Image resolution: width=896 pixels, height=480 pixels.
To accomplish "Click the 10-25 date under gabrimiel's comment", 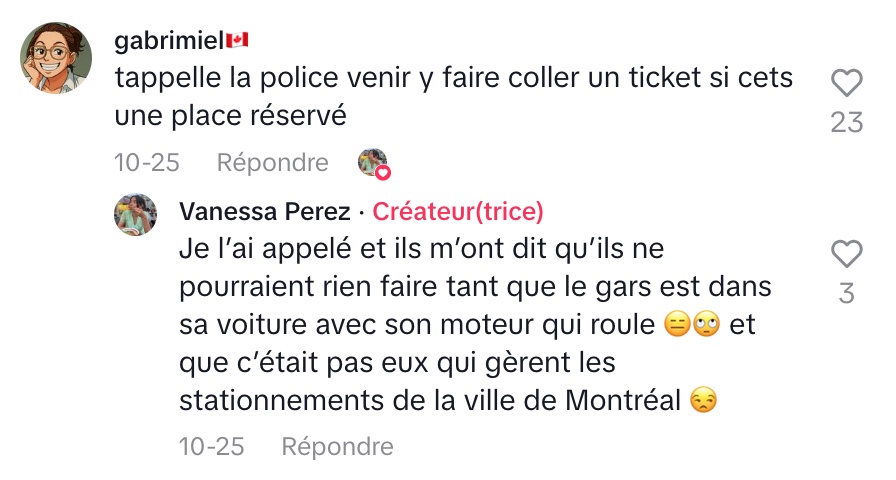I will 147,162.
